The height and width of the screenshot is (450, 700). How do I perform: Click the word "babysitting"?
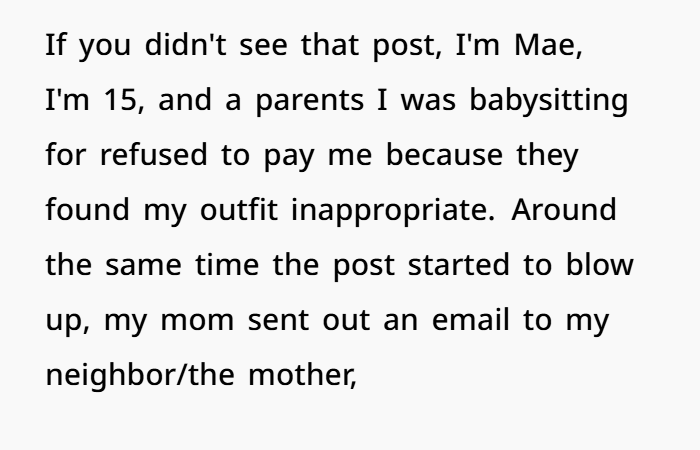pyautogui.click(x=549, y=100)
